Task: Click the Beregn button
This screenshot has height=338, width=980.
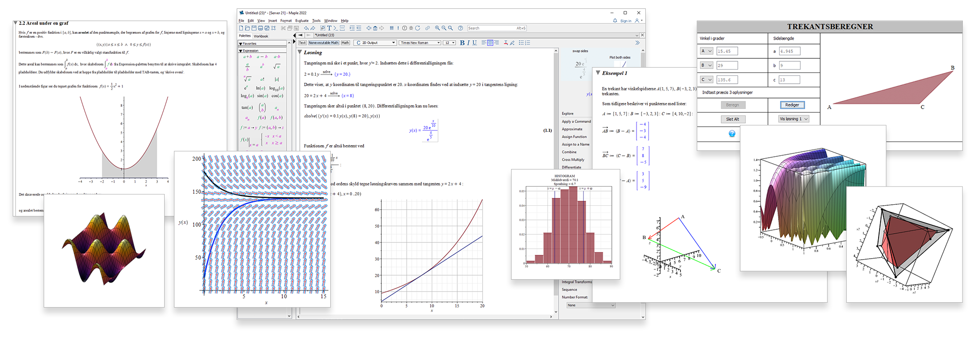Action: (x=733, y=105)
